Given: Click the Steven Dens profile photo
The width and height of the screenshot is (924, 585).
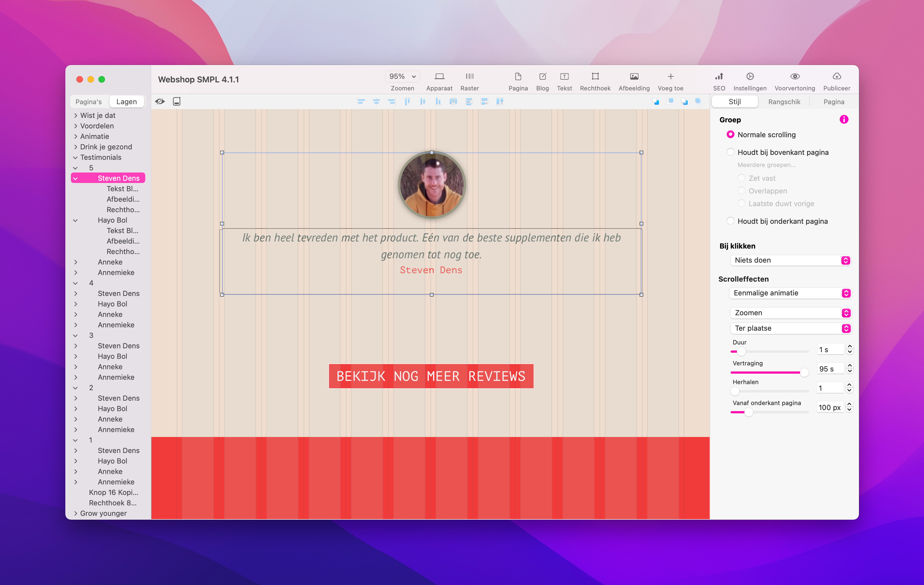Looking at the screenshot, I should click(x=432, y=185).
